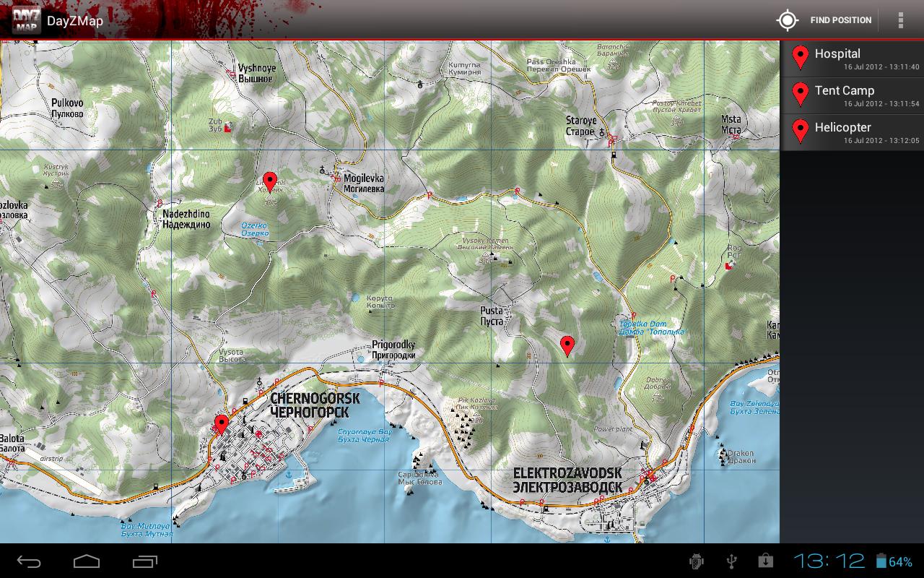Tap the map pin in Chernogorsk
The height and width of the screenshot is (578, 924).
pos(222,423)
